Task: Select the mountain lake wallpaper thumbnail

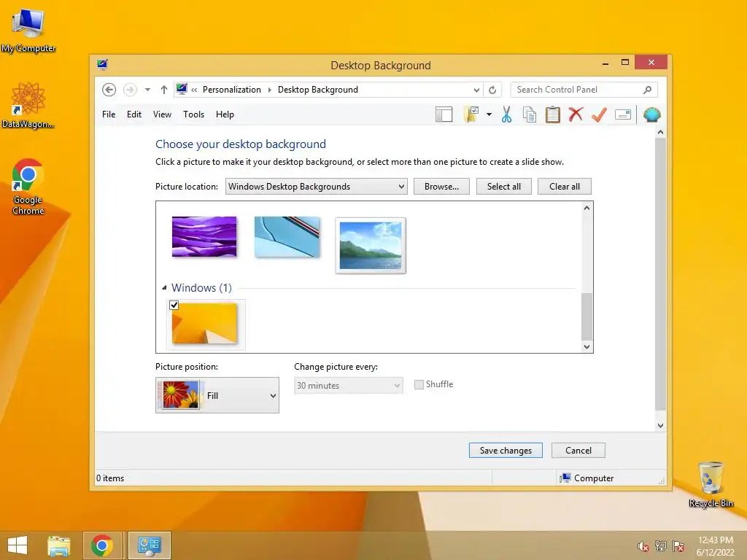Action: tap(371, 245)
